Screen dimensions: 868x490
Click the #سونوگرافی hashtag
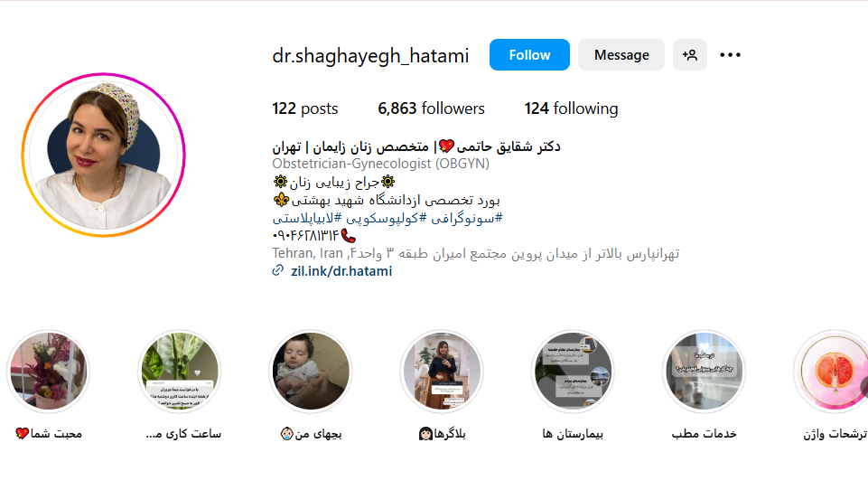coord(467,219)
